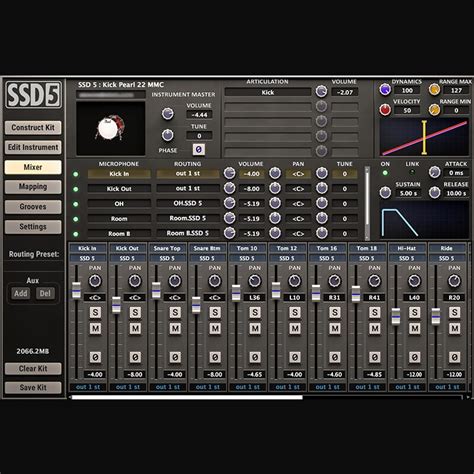This screenshot has height=474, width=474.
Task: Click the Save Kit button
Action: (33, 387)
